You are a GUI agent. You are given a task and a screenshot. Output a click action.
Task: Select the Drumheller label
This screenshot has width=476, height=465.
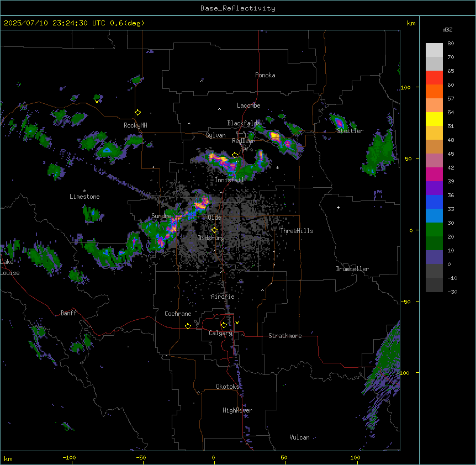(x=352, y=269)
